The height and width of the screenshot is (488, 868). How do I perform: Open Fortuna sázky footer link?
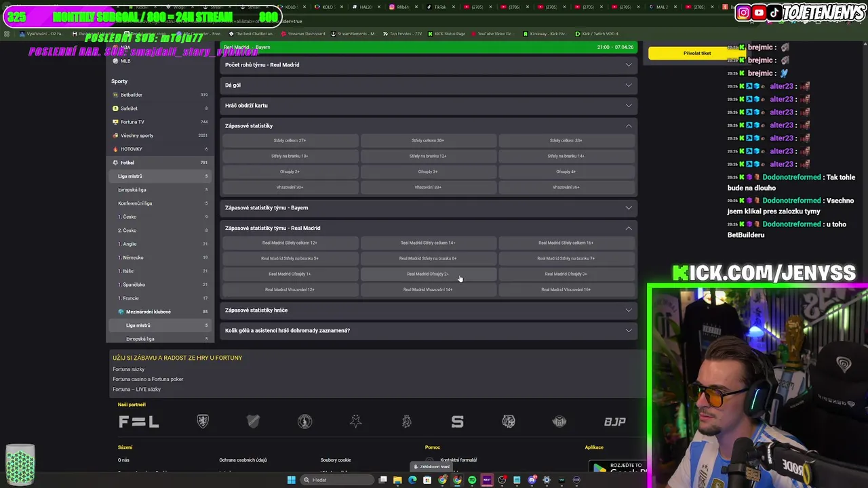click(x=128, y=369)
